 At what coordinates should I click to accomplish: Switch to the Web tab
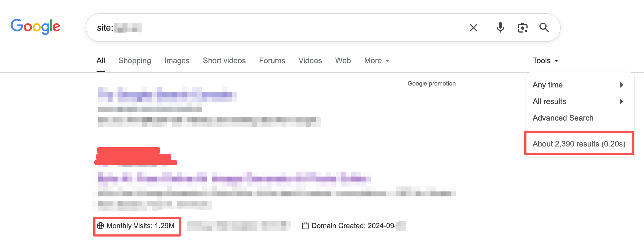[x=343, y=61]
